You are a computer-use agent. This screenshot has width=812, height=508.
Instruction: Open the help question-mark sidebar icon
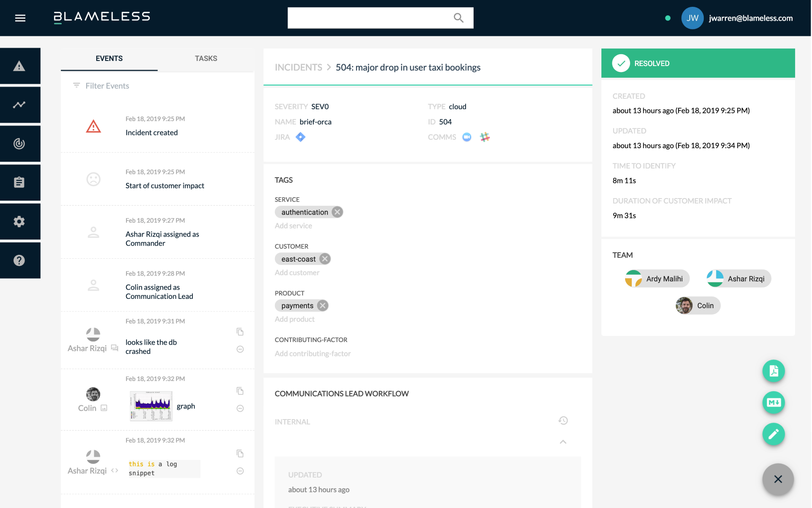pos(19,260)
